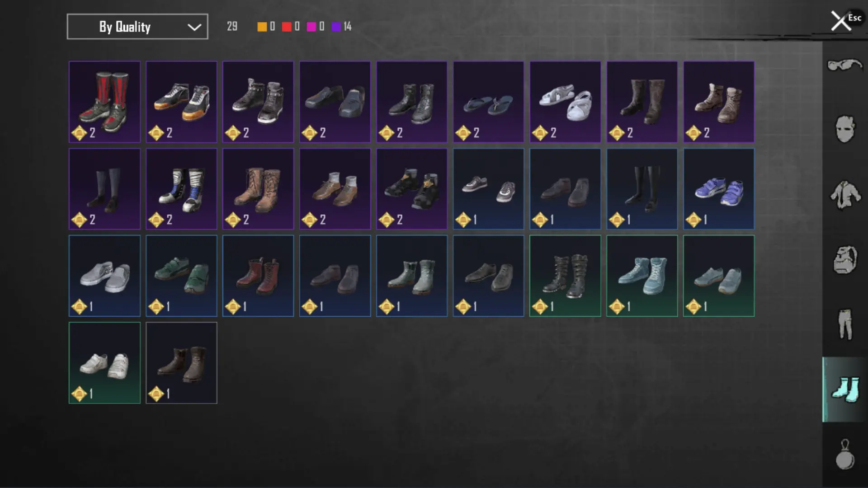This screenshot has width=868, height=488.
Task: Choose the green velcro shoes
Action: [x=181, y=276]
